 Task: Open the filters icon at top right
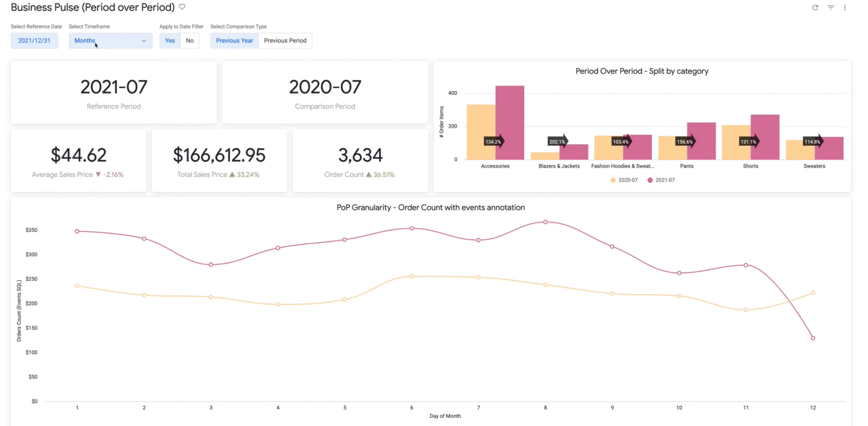tap(831, 7)
